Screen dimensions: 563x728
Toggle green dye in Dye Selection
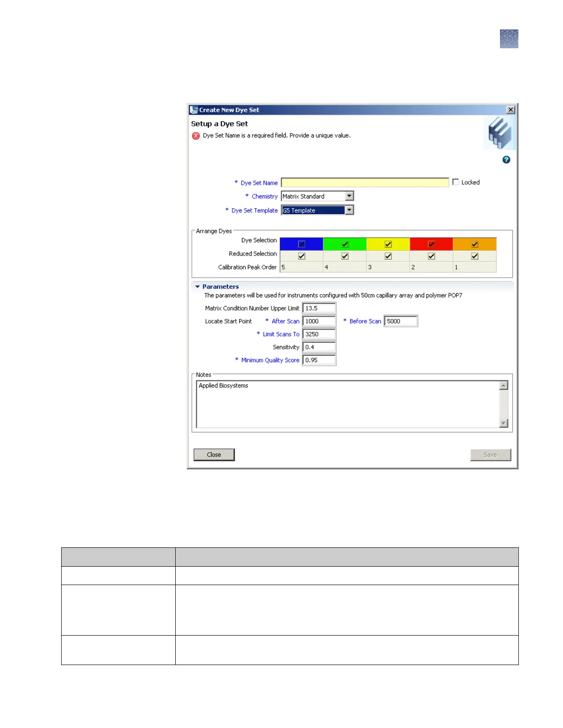click(x=345, y=244)
